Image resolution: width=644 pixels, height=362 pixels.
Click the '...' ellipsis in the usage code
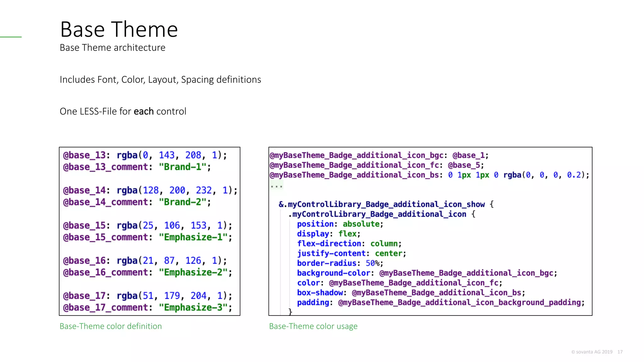tap(276, 186)
